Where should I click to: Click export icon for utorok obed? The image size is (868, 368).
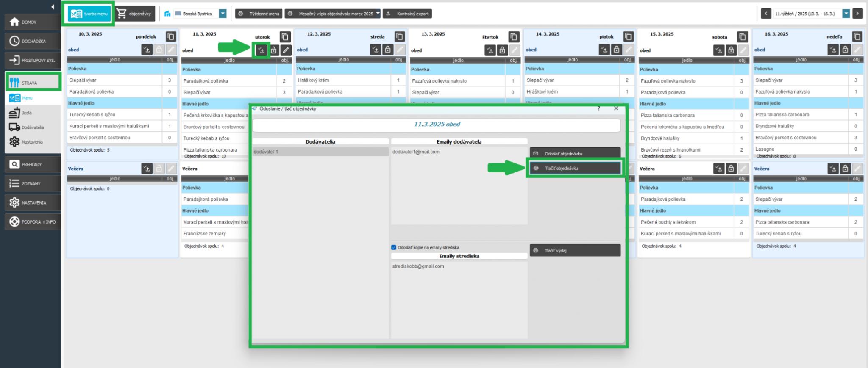[x=262, y=50]
